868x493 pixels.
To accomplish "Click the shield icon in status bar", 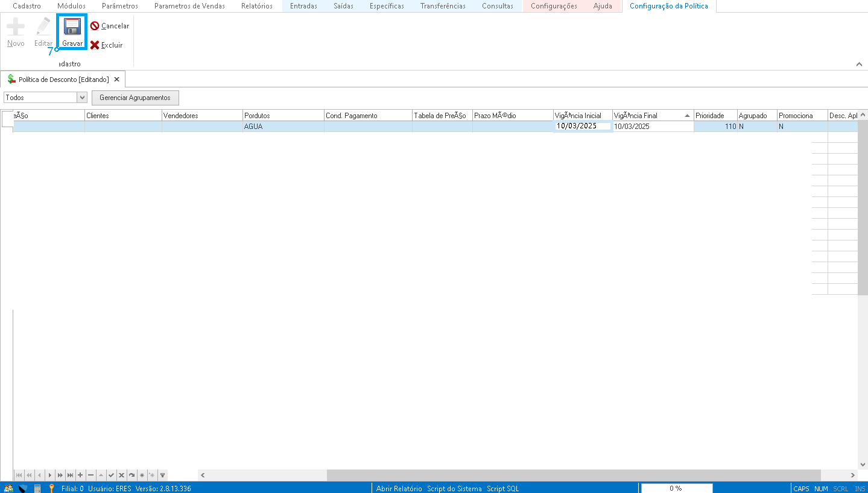I will tap(23, 488).
